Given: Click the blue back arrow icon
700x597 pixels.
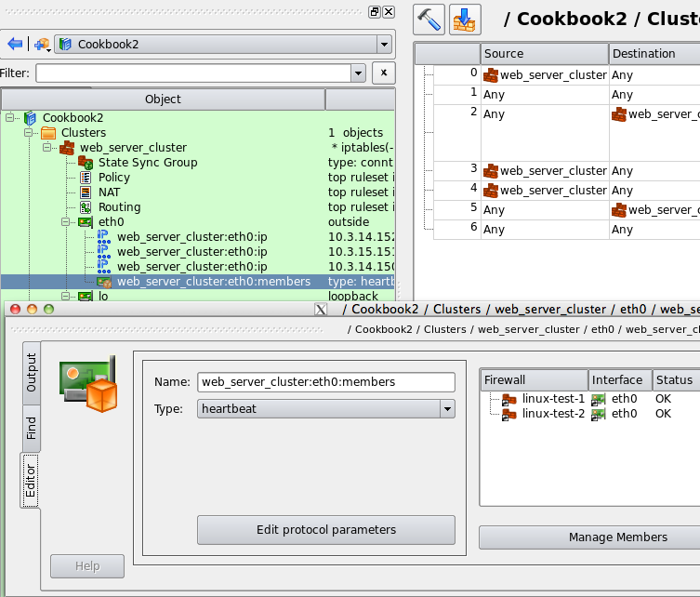Looking at the screenshot, I should point(15,44).
